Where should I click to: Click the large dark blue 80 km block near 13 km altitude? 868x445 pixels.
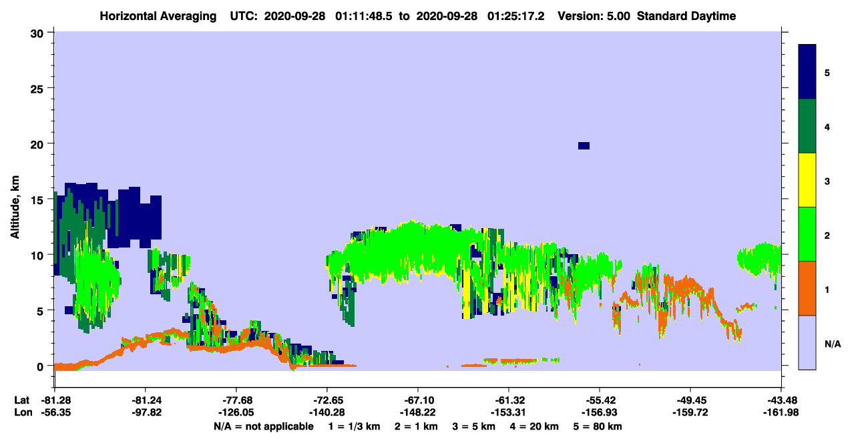coord(134,217)
